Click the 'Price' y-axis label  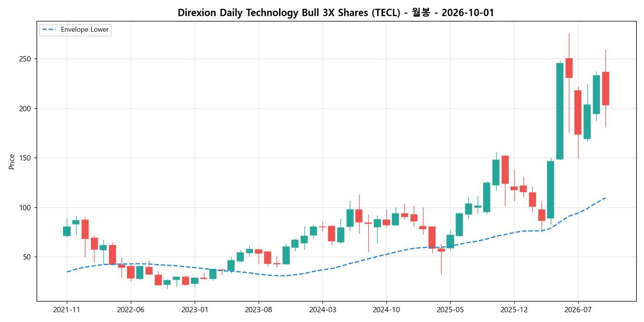point(11,161)
